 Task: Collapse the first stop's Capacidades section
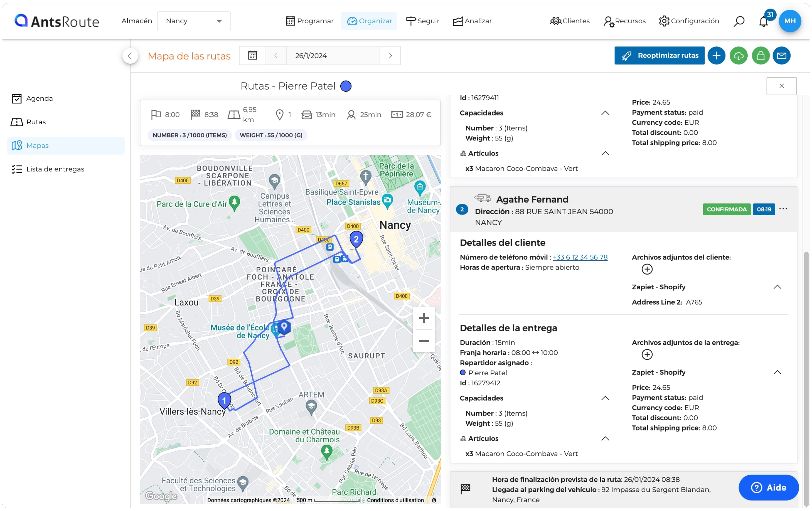coord(605,113)
